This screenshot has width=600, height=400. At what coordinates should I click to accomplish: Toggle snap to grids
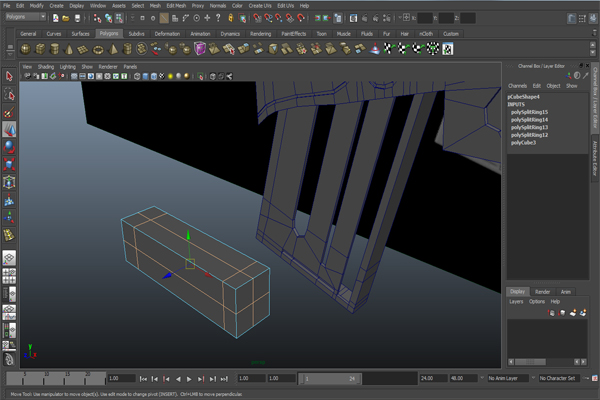(x=257, y=18)
